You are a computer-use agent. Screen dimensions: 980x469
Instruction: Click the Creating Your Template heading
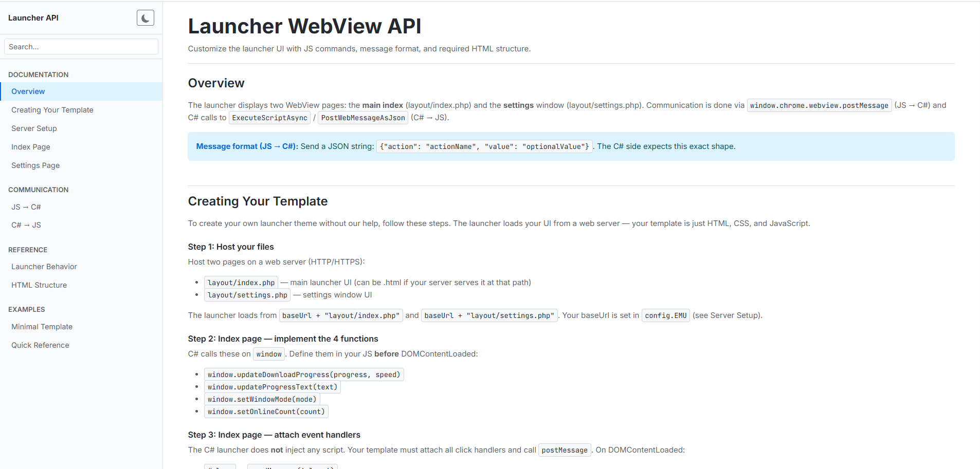tap(258, 201)
